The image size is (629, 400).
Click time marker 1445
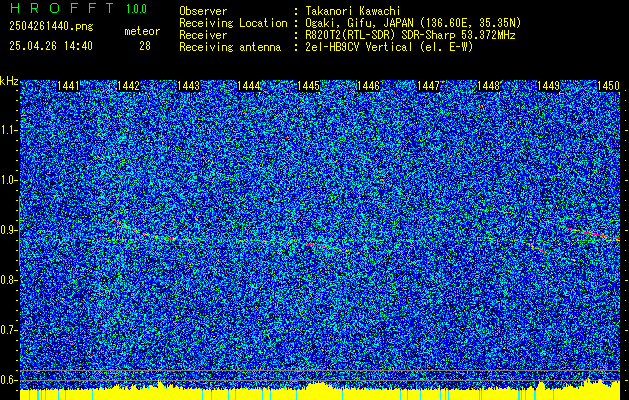pyautogui.click(x=308, y=86)
